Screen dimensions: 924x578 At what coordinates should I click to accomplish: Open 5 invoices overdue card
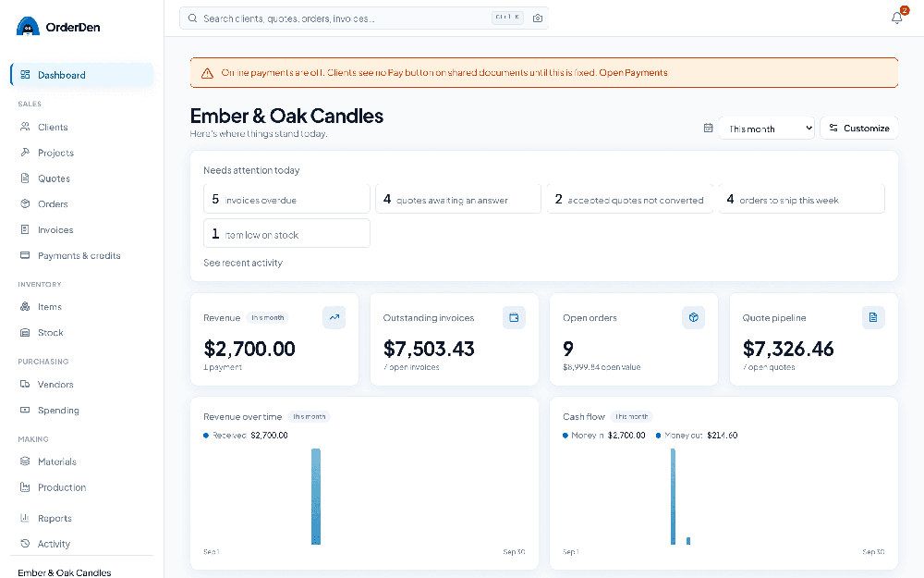coord(286,199)
